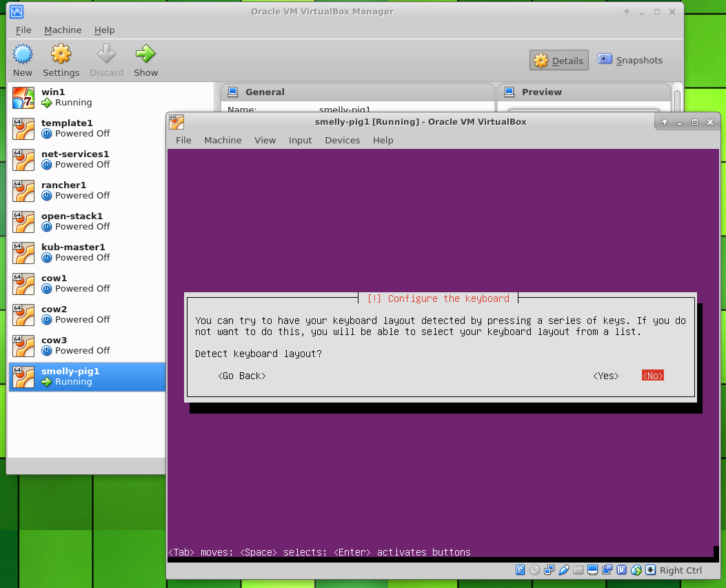Select the kub-master1 VM entry
The image size is (726, 588).
pyautogui.click(x=87, y=252)
